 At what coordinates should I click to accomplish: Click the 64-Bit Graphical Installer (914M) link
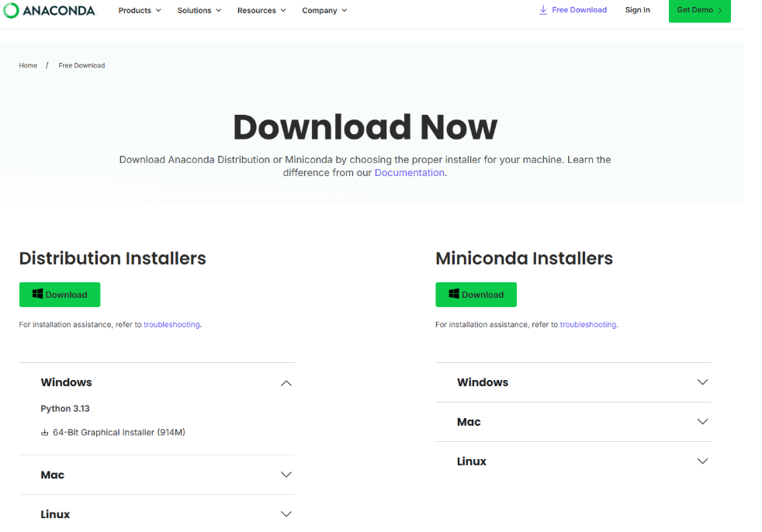(x=113, y=433)
